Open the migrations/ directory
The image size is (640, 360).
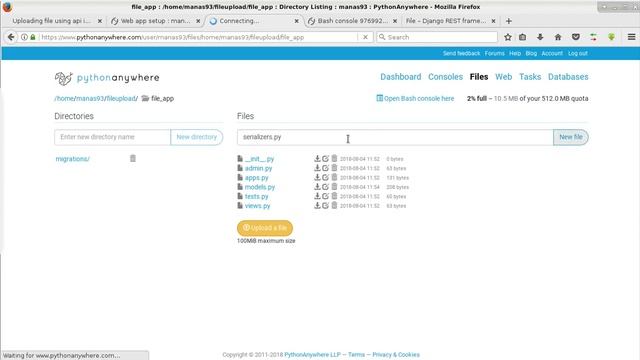click(x=73, y=159)
